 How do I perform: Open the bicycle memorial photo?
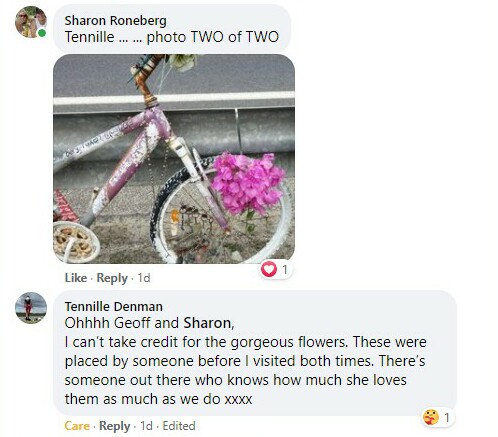tap(174, 159)
